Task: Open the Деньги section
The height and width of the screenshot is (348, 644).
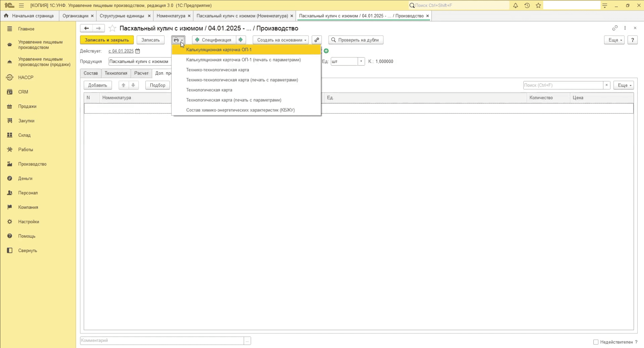Action: pos(25,178)
